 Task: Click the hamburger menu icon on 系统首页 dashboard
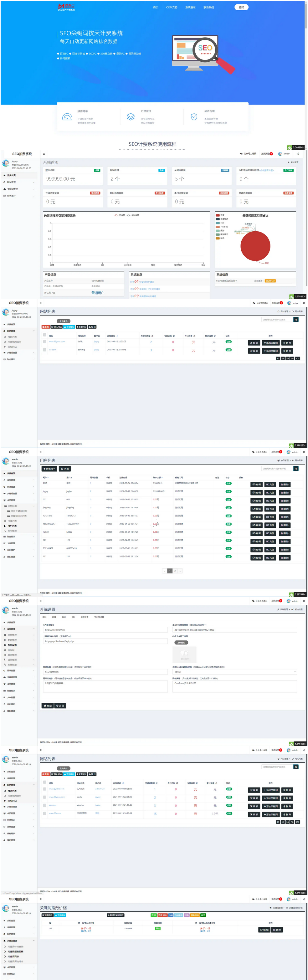tap(44, 154)
